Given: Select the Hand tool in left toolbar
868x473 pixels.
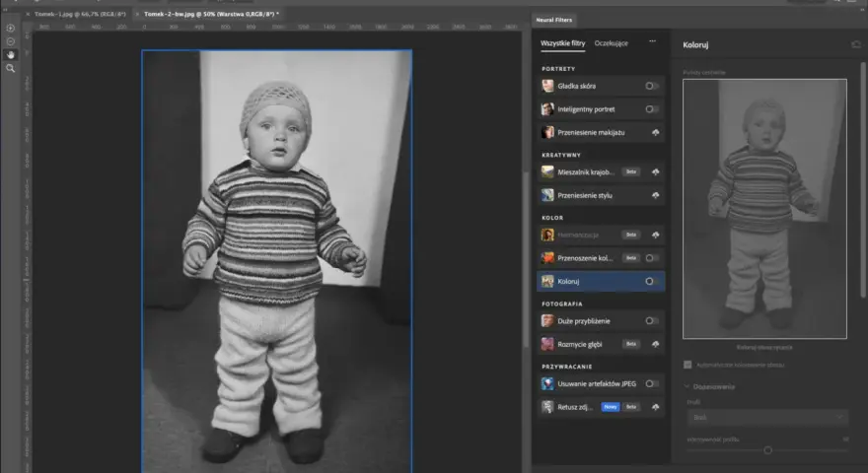Looking at the screenshot, I should coord(11,55).
